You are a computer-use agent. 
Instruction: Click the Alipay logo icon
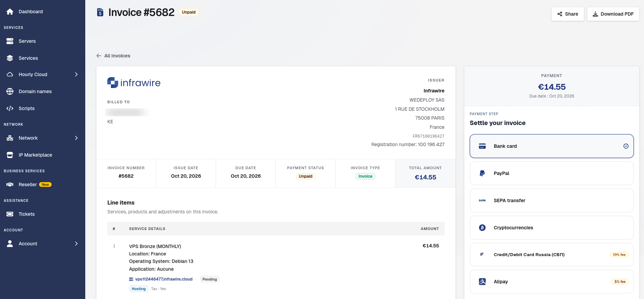(482, 282)
